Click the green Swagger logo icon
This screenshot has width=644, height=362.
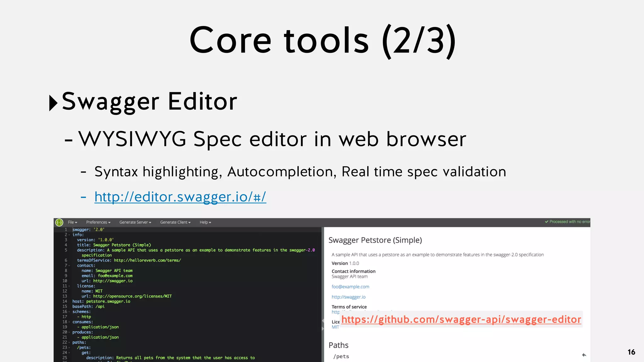coord(59,222)
